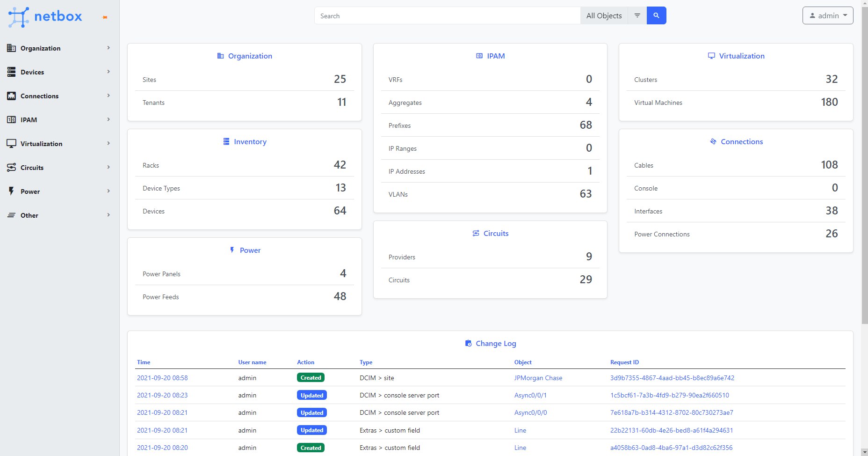The image size is (868, 456).
Task: Click the Power lightning icon in sidebar
Action: coord(11,191)
